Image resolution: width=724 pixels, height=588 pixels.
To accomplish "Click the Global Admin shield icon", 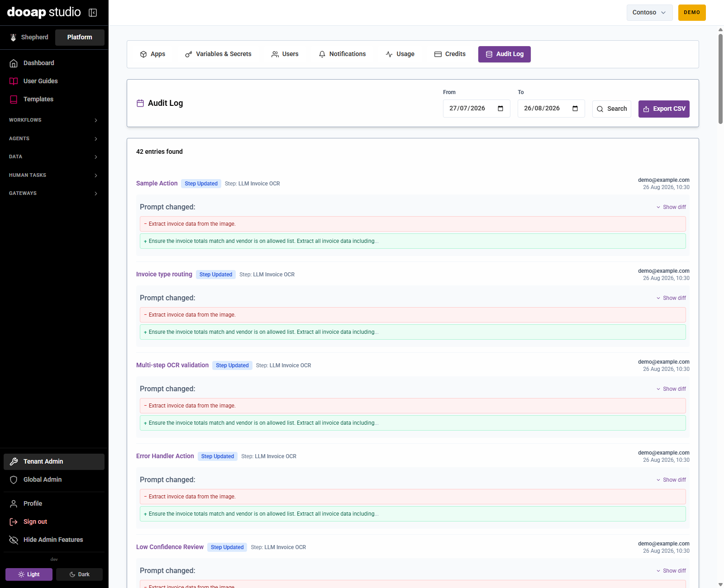I will [x=14, y=479].
